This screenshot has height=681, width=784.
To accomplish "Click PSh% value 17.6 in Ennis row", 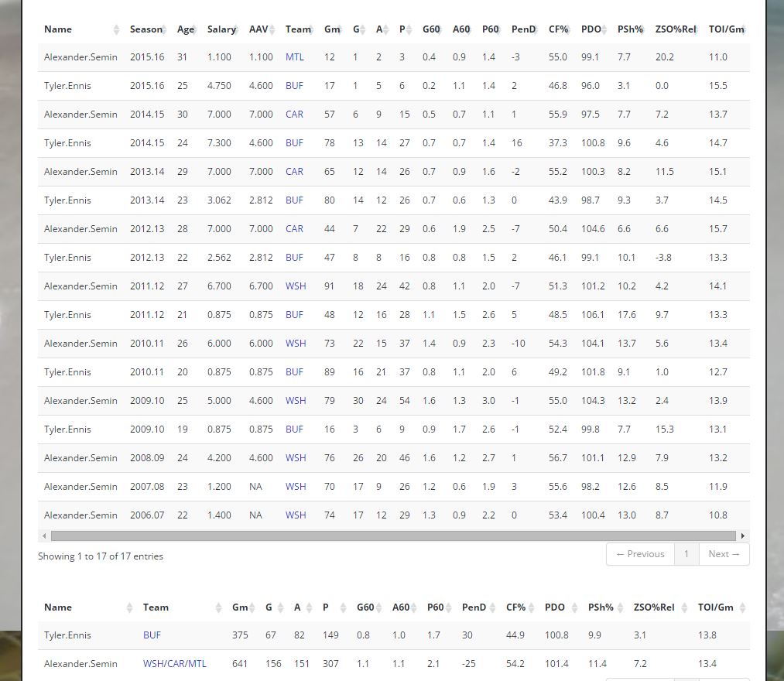I will coord(626,314).
